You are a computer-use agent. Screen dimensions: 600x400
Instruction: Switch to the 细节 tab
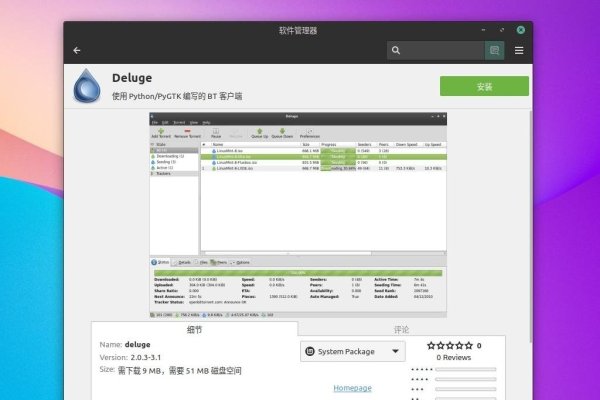tap(194, 330)
